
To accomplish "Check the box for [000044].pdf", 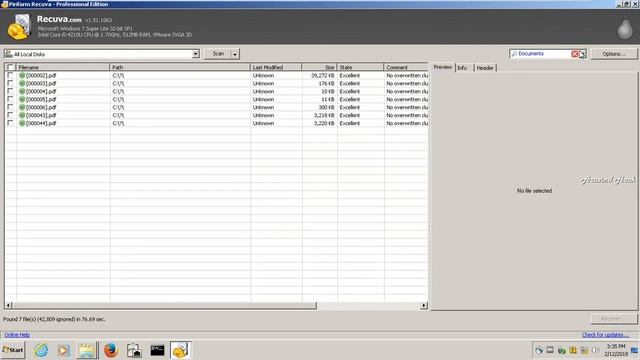I will (x=10, y=123).
